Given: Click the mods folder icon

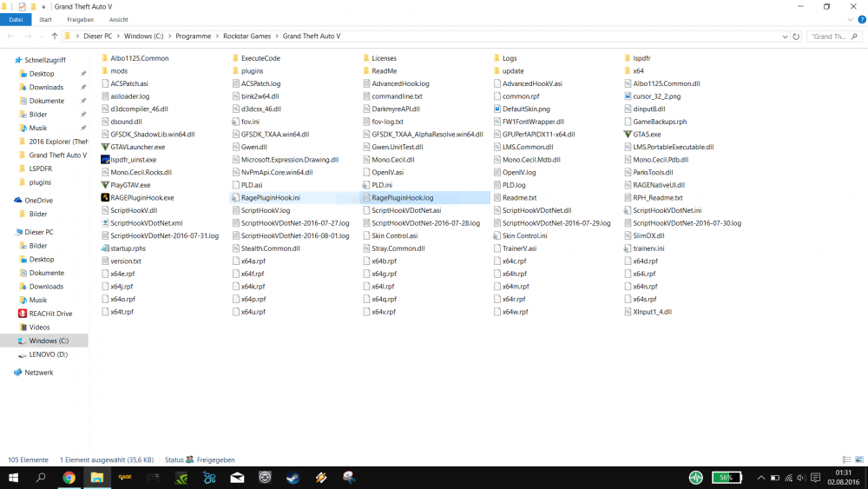Looking at the screenshot, I should tap(105, 71).
